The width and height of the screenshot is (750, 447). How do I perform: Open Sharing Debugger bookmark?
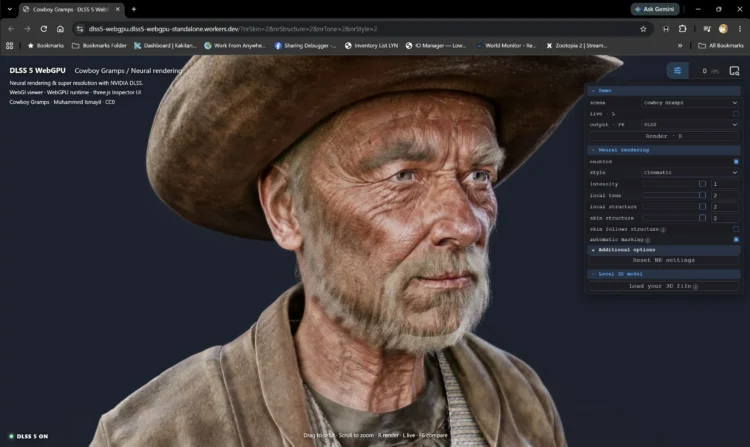tap(305, 45)
